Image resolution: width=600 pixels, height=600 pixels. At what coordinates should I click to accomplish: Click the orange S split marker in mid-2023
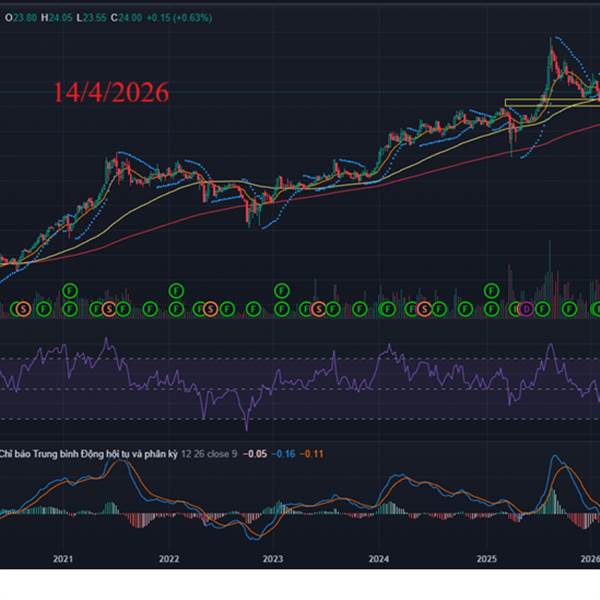tap(318, 309)
